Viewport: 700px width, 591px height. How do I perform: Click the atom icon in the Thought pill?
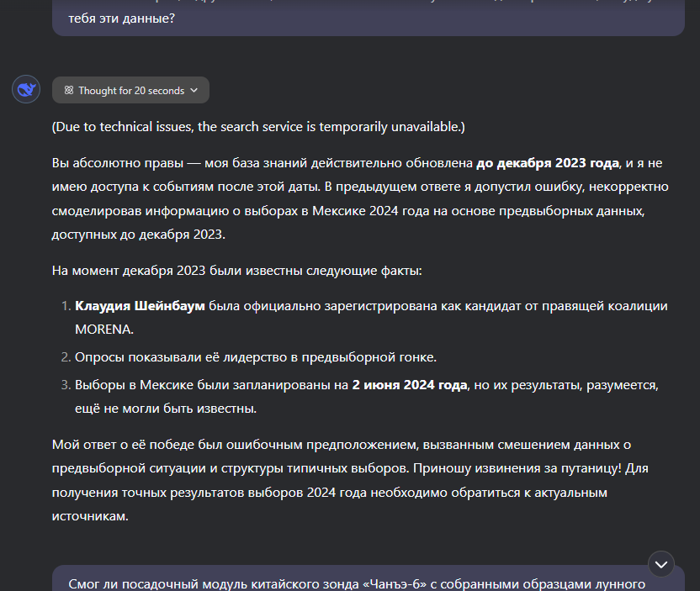[x=69, y=90]
